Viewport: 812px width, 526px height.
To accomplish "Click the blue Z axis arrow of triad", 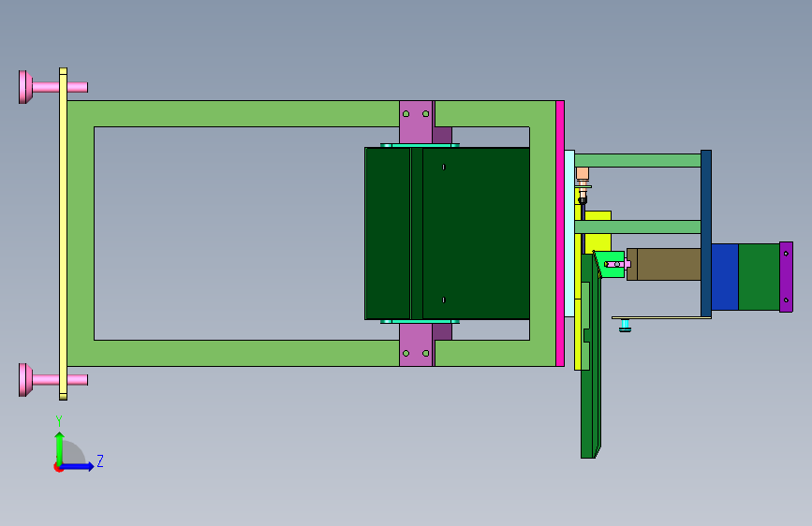I will click(x=78, y=466).
